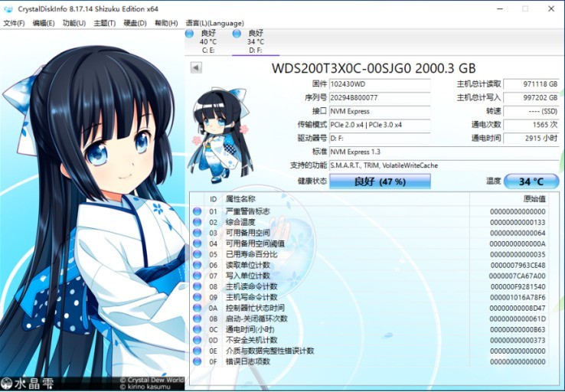
Task: Open the 硬盘(D) menu
Action: (135, 24)
